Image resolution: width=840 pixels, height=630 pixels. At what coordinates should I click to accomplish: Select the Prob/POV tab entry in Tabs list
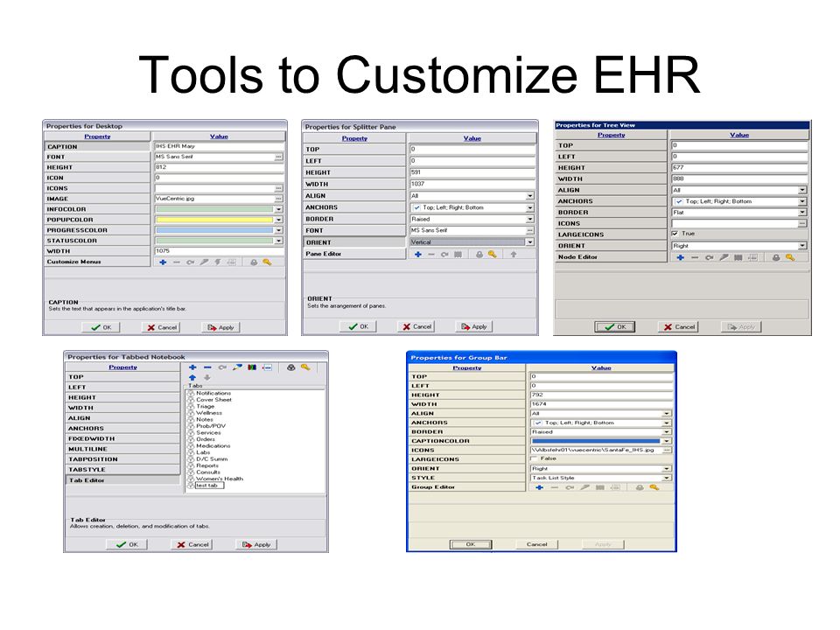pos(211,426)
